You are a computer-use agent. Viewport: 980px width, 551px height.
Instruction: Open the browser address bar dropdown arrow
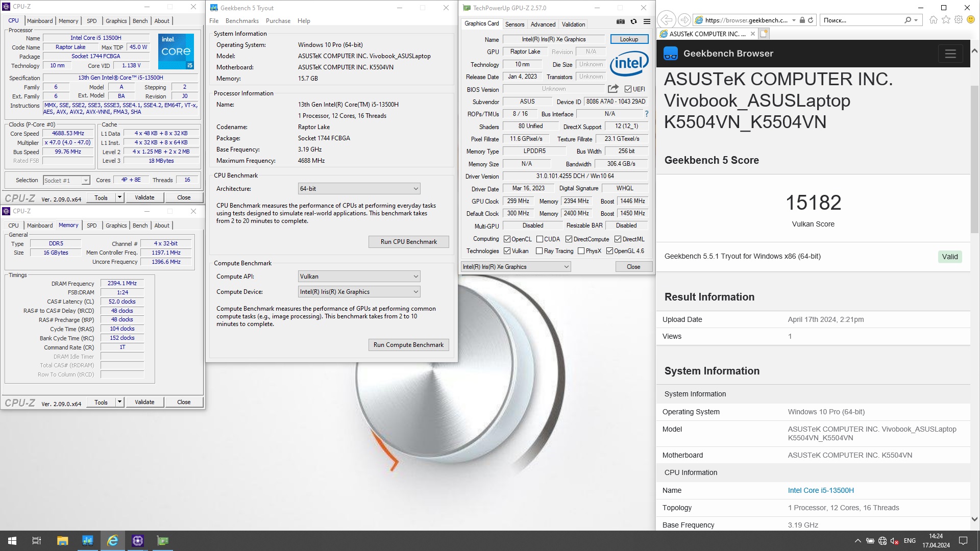[794, 20]
